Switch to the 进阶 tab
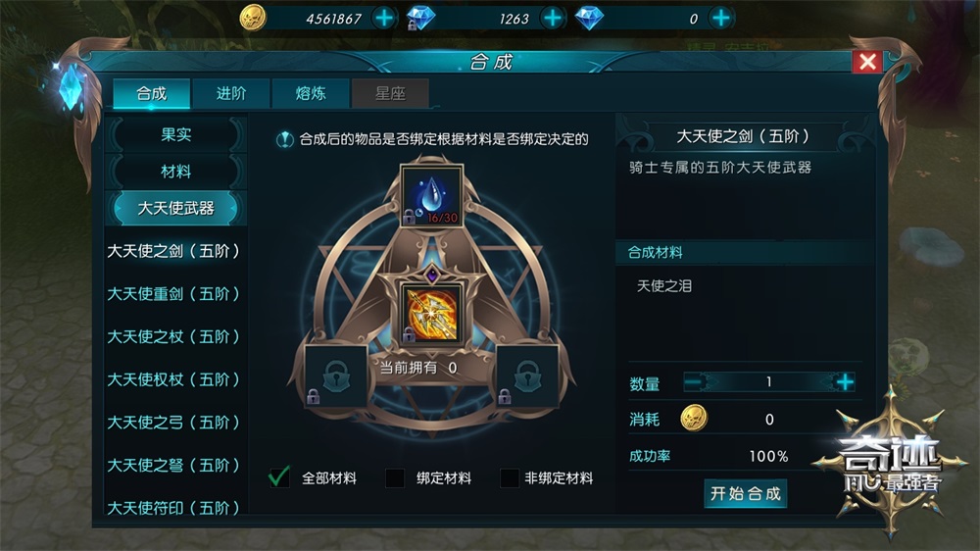Viewport: 980px width, 551px height. 231,94
